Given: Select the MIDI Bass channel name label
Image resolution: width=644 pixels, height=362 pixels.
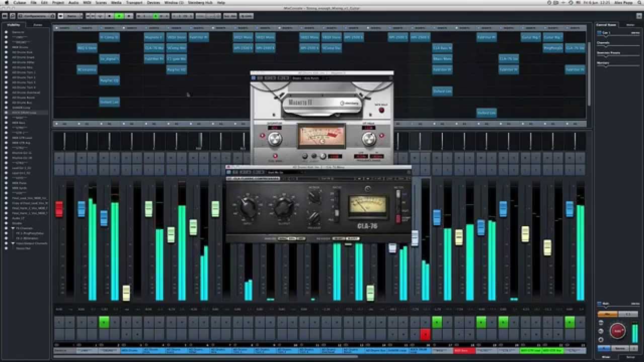Looking at the screenshot, I should (x=464, y=350).
